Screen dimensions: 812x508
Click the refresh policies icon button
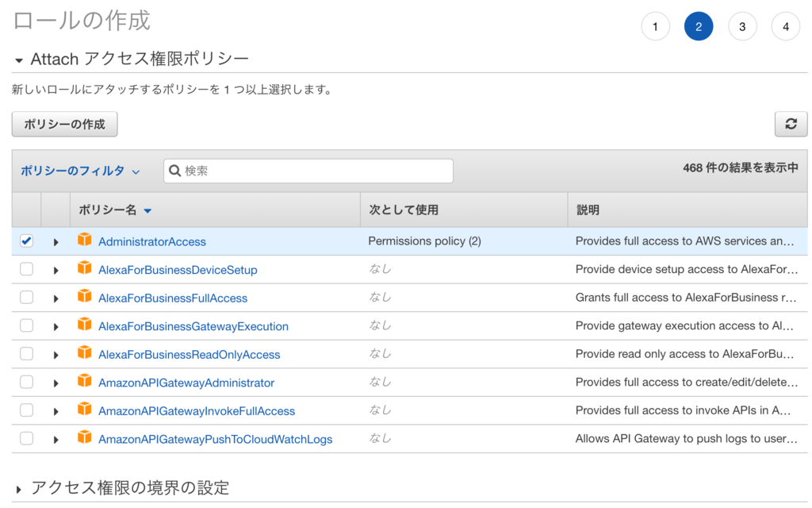click(x=791, y=124)
